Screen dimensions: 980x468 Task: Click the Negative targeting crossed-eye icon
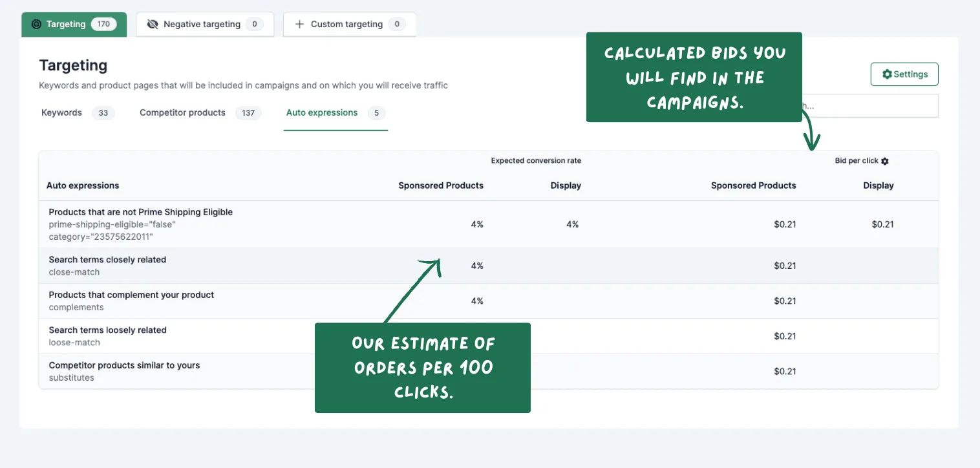point(153,25)
